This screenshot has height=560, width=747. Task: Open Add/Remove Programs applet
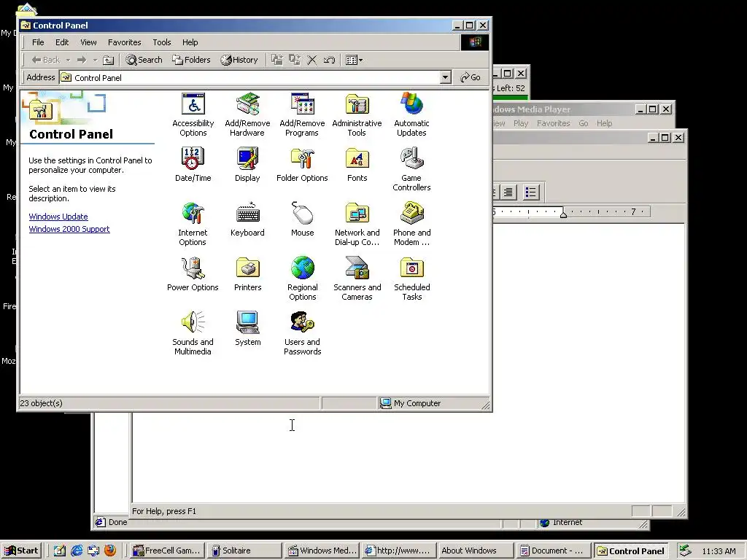302,114
